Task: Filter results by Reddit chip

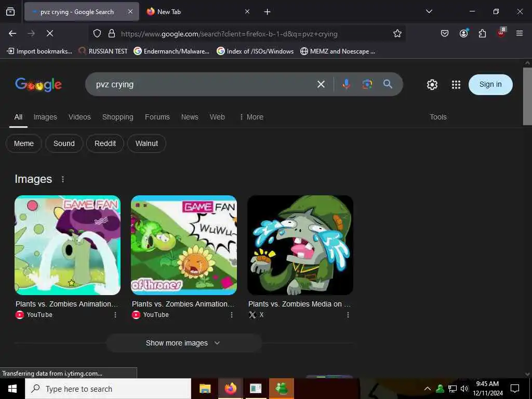Action: (105, 143)
